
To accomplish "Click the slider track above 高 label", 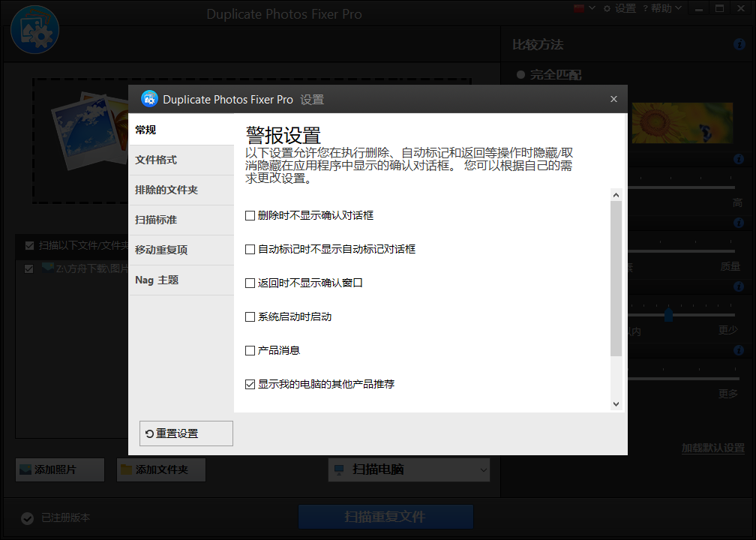I will (681, 187).
